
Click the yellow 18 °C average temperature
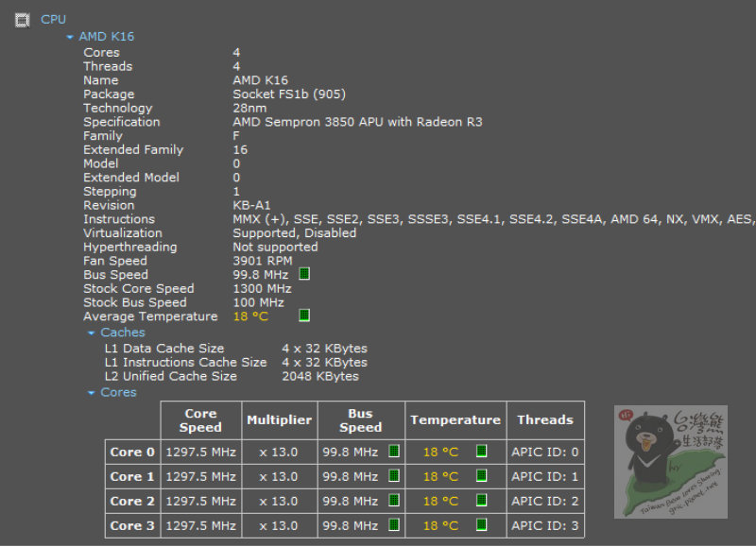pos(250,316)
